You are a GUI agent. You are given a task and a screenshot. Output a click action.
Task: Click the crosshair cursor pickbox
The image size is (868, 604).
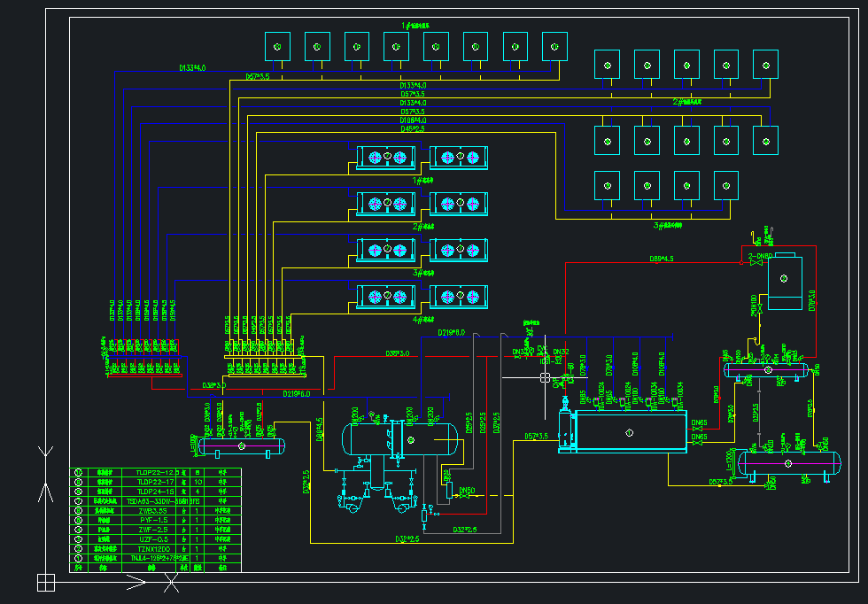tap(546, 377)
